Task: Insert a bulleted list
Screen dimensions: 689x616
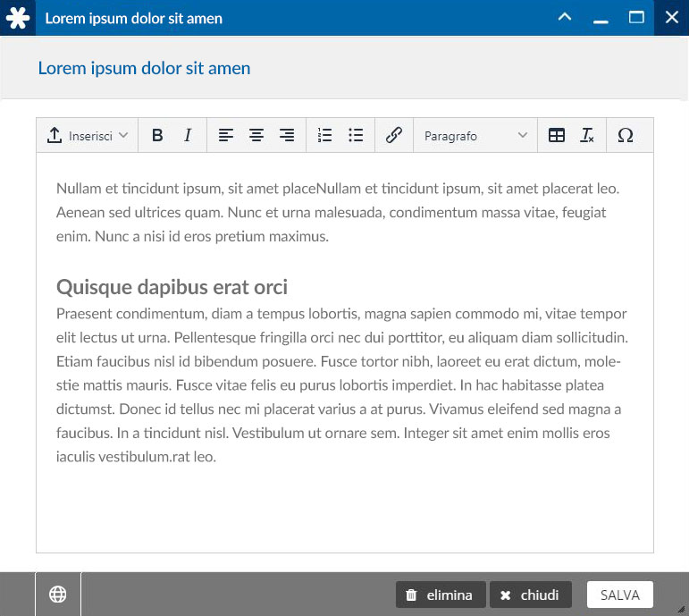Action: point(356,135)
